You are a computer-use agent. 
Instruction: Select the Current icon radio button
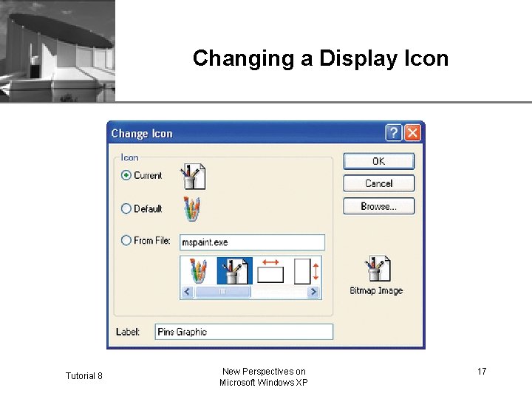click(x=126, y=175)
